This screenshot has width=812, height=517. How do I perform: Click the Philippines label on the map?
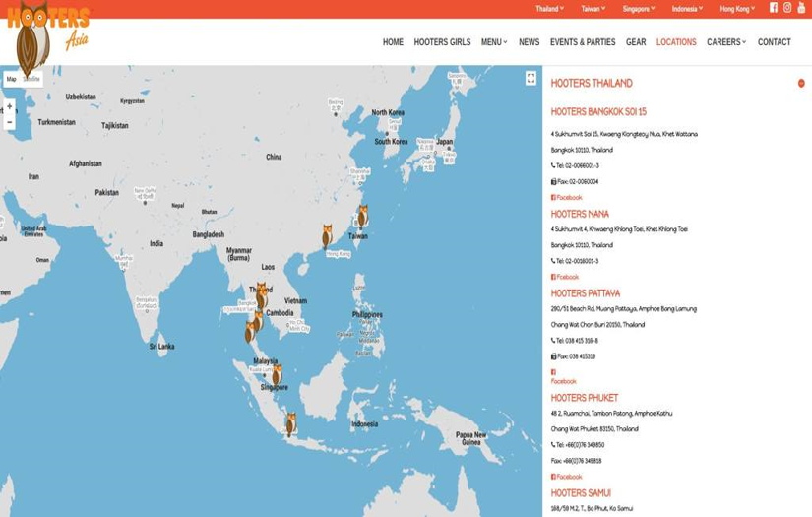click(367, 314)
